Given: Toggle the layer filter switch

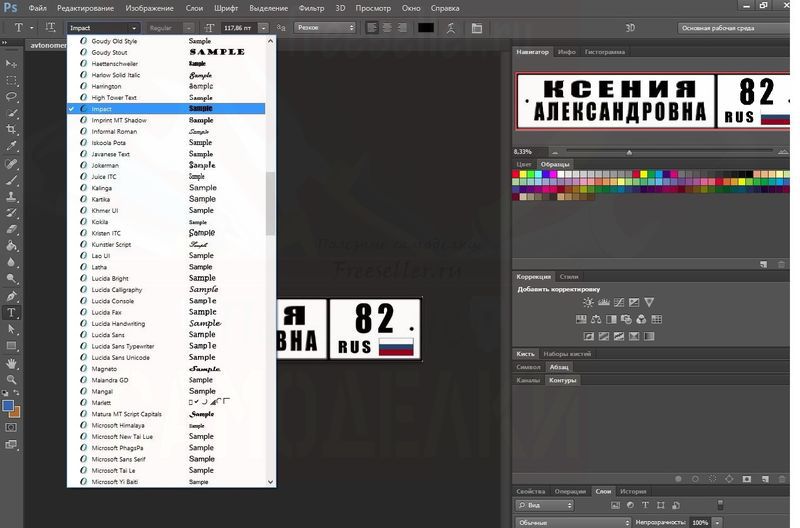Looking at the screenshot, I should [719, 507].
